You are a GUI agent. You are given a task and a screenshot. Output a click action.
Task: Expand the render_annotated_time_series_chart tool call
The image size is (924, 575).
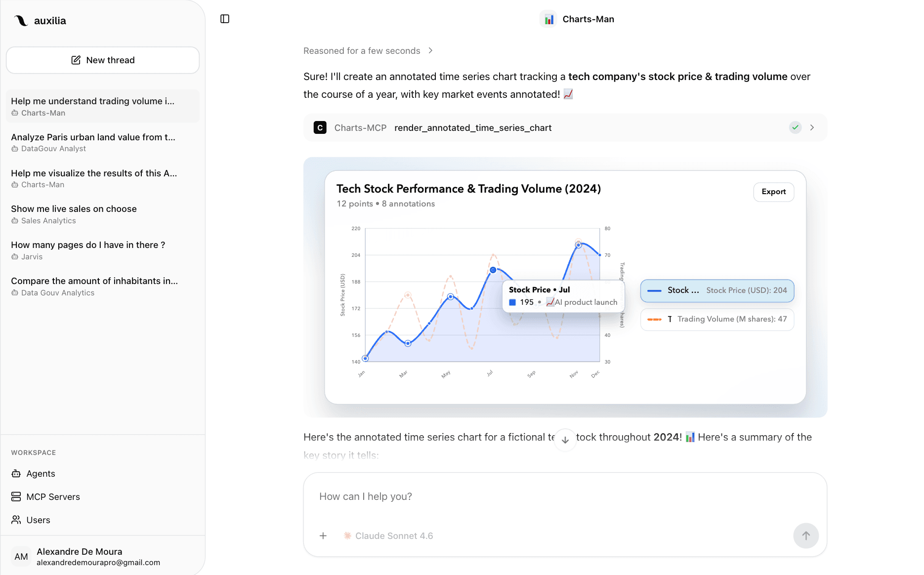(812, 127)
